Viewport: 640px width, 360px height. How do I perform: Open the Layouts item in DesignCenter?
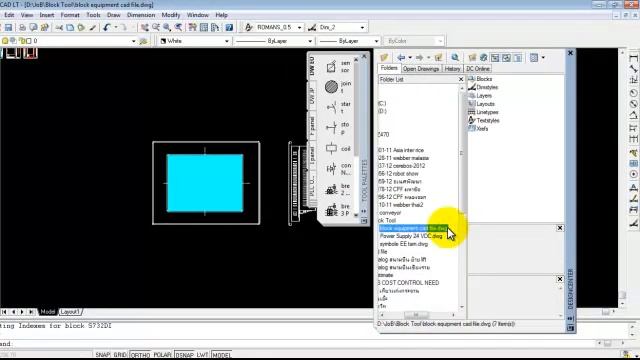tap(481, 104)
